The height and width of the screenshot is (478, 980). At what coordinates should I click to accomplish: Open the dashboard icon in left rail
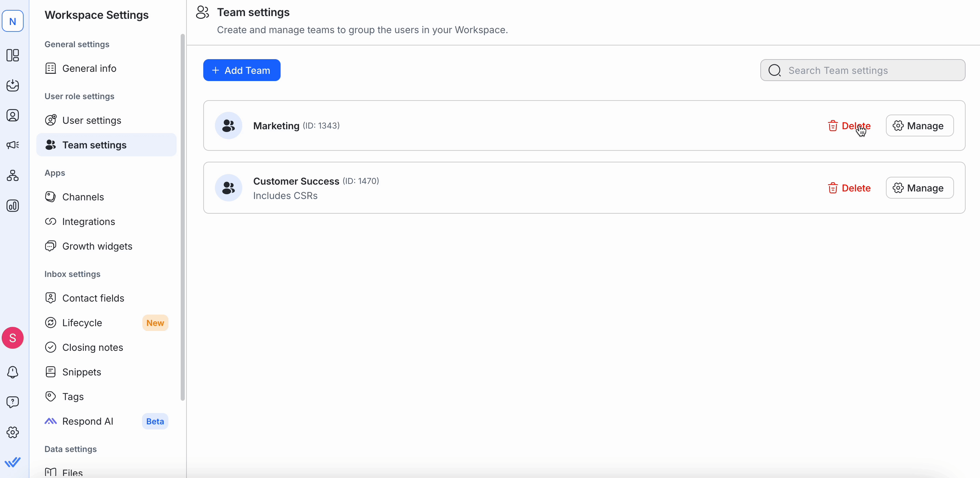[13, 55]
